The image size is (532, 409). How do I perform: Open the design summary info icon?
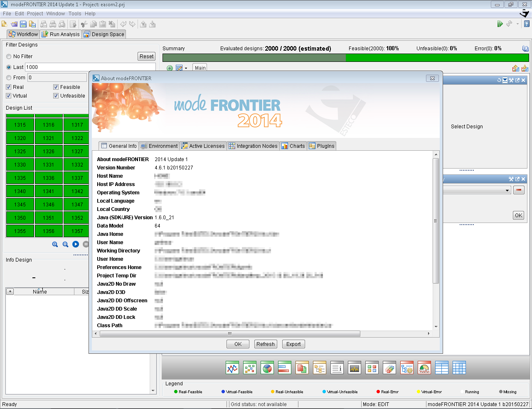(x=337, y=368)
